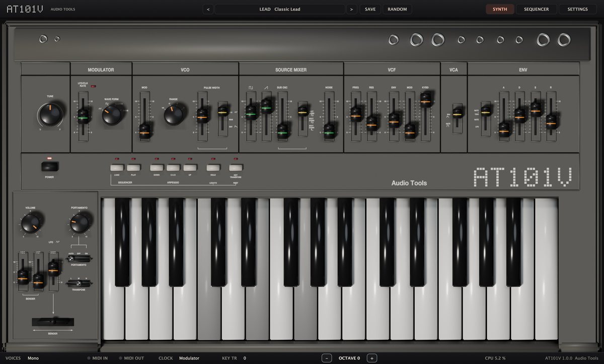This screenshot has width=604, height=364.
Task: Open the LEAD Classic Lead preset selector
Action: coord(280,9)
